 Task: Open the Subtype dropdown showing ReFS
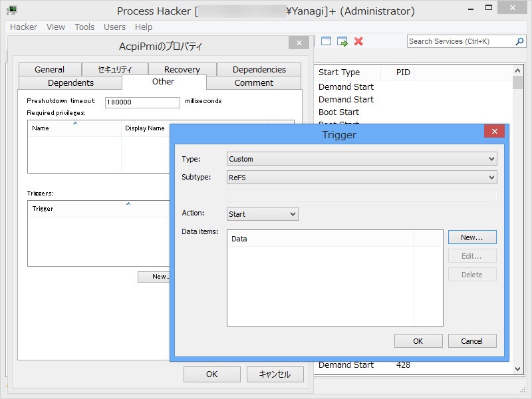[x=362, y=177]
